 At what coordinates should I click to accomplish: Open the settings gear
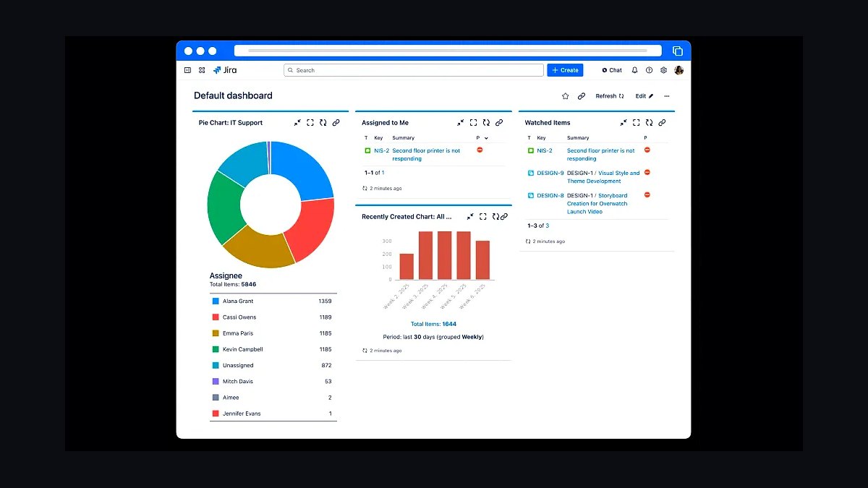[663, 70]
